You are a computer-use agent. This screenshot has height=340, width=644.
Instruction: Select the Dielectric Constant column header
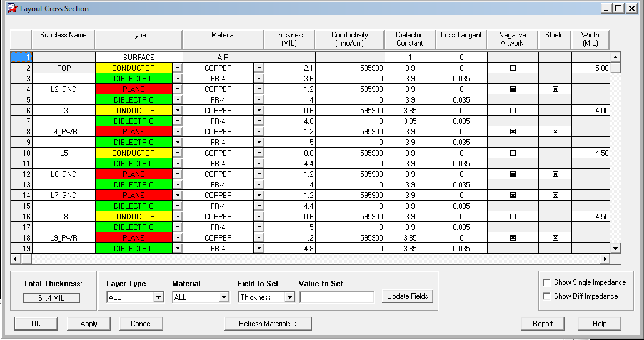410,39
